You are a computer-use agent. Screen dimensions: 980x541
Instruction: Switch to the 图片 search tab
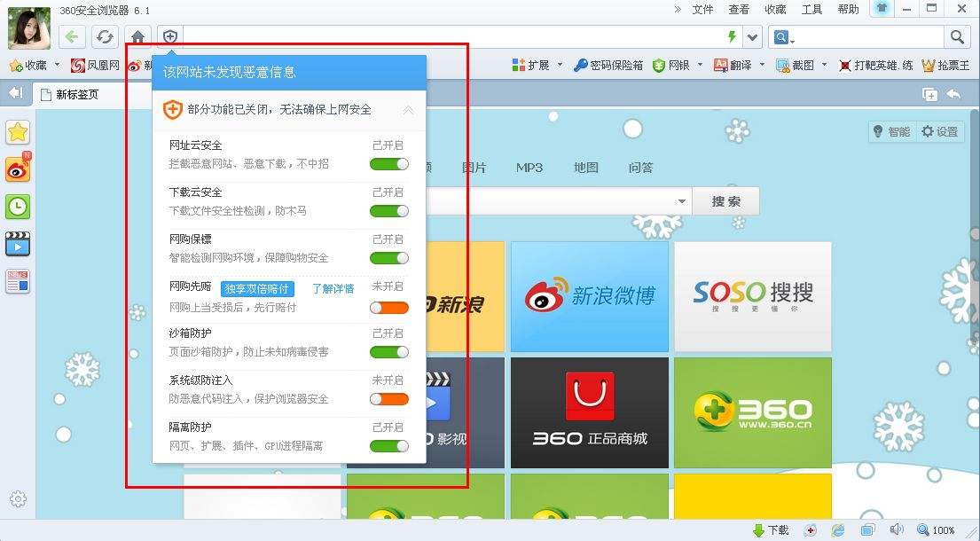point(474,168)
